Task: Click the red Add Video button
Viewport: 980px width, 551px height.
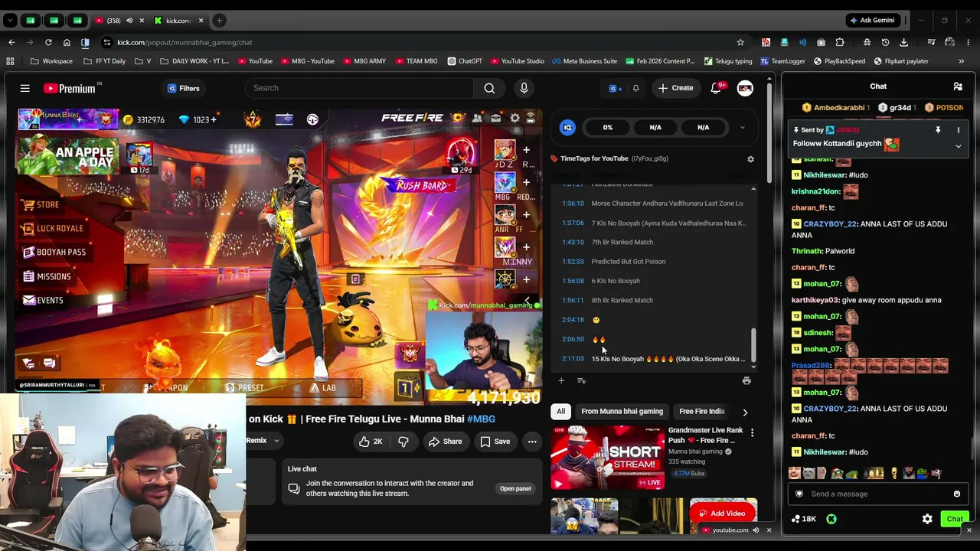Action: click(x=724, y=514)
